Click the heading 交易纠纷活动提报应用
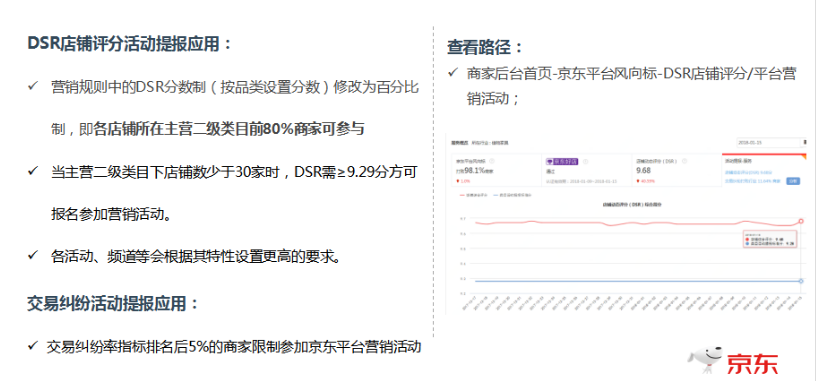Viewport: 816px width, 381px height. click(x=113, y=304)
